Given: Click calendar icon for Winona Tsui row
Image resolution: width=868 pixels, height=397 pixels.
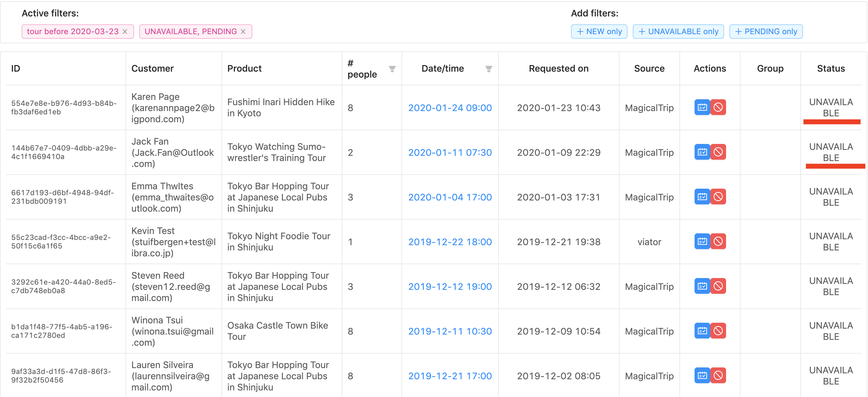Looking at the screenshot, I should point(702,331).
